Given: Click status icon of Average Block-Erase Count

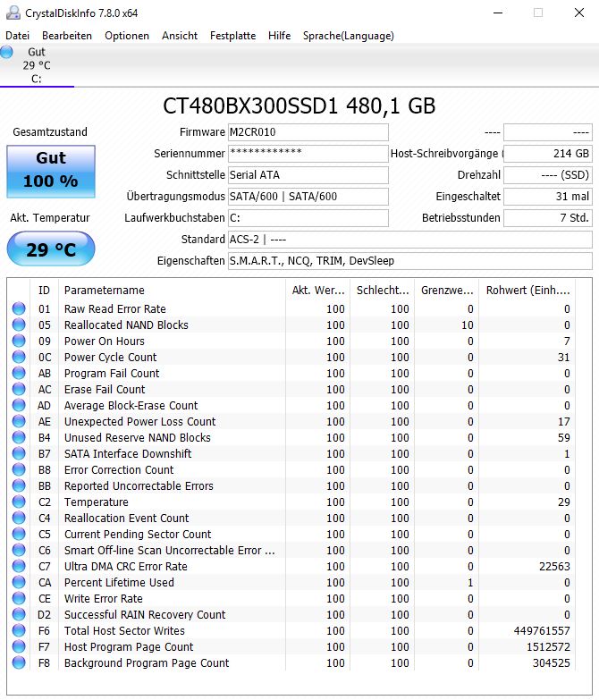Looking at the screenshot, I should point(19,405).
